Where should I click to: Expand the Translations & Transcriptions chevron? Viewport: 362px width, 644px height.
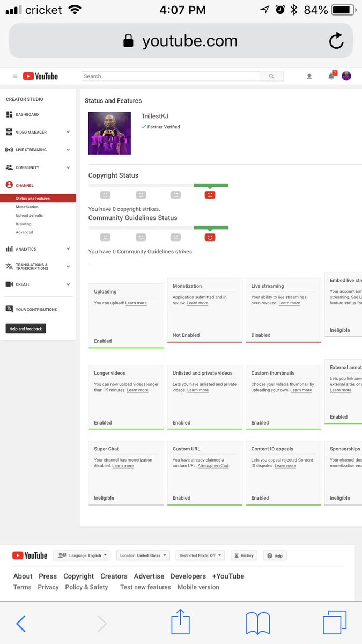(68, 266)
